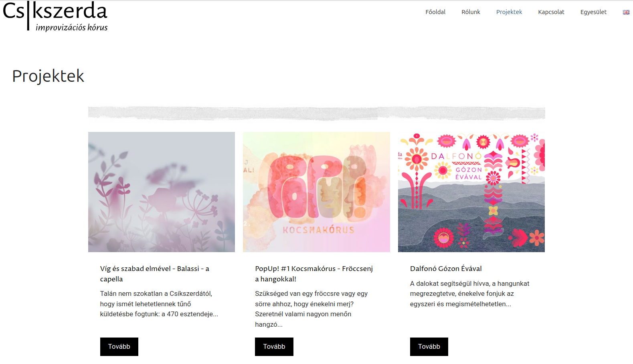Click Tovább under the Kocsmakórus project
Viewport: 633px width, 364px height.
tap(274, 347)
